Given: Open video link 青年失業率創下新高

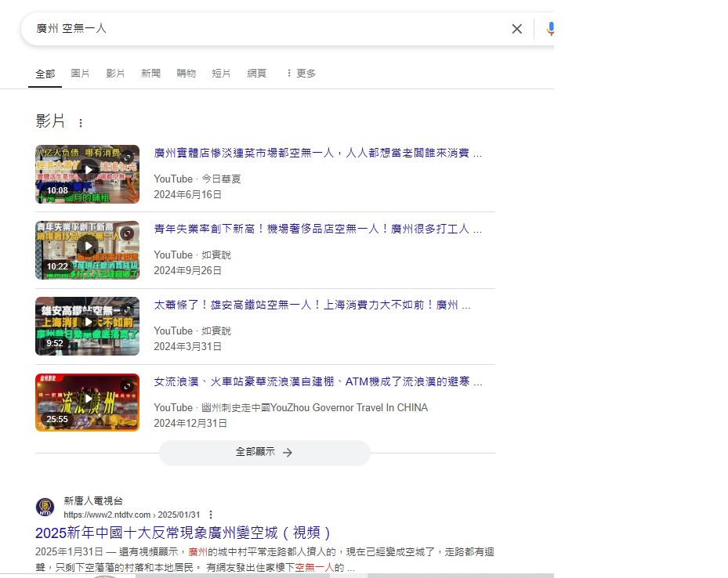Looking at the screenshot, I should pyautogui.click(x=318, y=229).
